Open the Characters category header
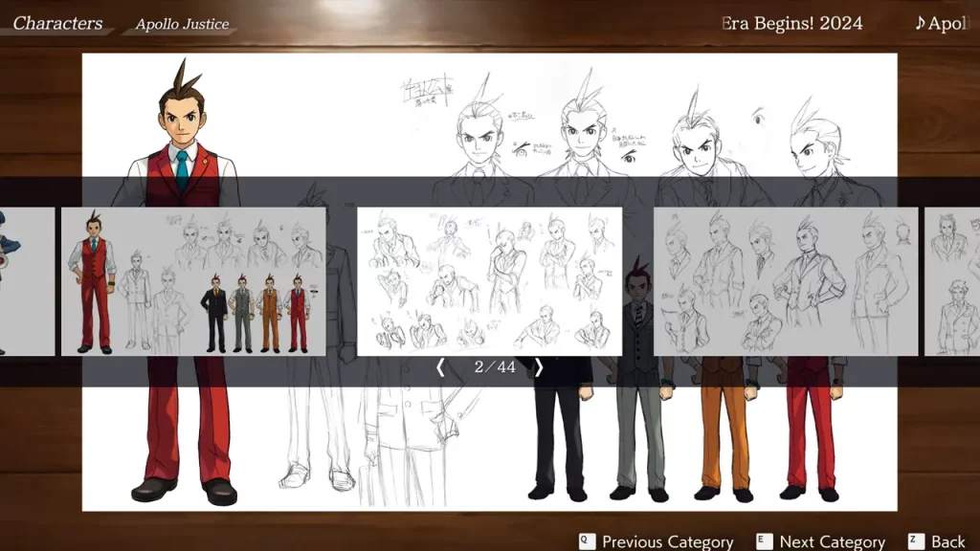Screen dimensions: 980x551 [x=57, y=23]
